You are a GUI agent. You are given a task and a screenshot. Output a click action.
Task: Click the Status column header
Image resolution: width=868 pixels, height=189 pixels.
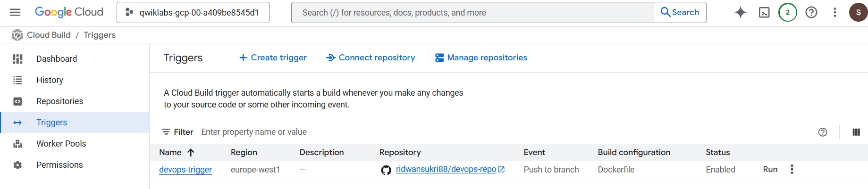(717, 152)
